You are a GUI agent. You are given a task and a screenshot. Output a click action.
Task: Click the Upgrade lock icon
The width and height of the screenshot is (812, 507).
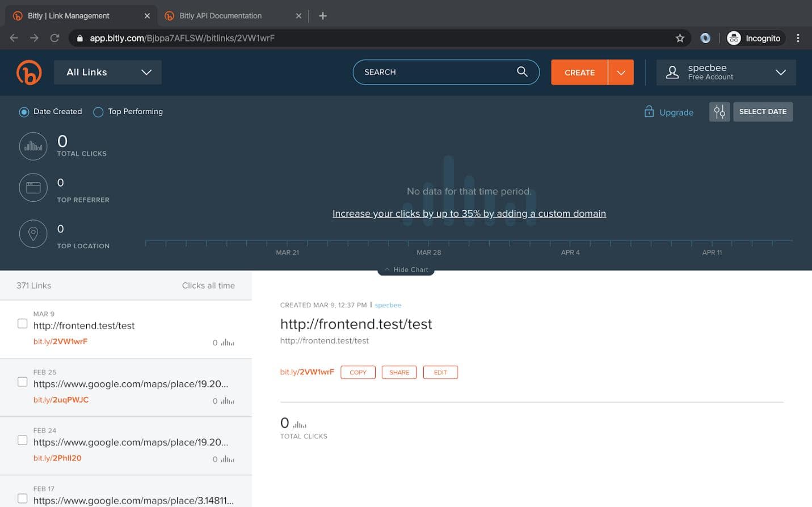click(x=649, y=112)
